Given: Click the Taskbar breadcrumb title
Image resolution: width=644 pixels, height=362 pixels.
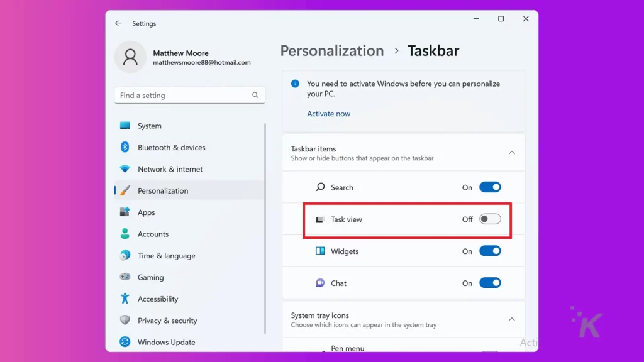Looking at the screenshot, I should point(433,50).
